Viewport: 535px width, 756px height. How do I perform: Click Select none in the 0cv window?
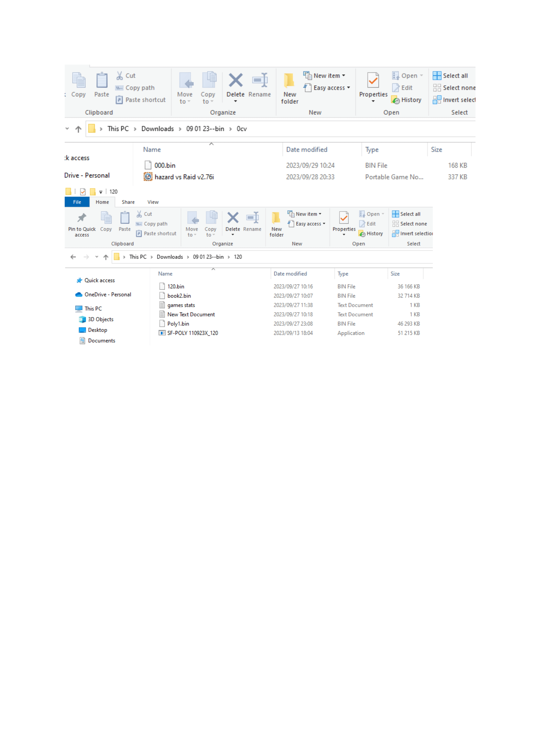454,88
